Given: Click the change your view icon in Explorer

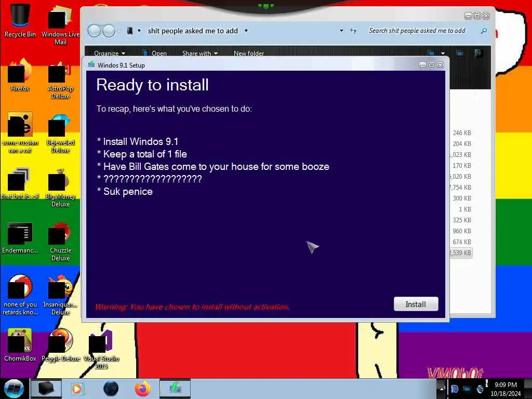Looking at the screenshot, I should point(431,54).
